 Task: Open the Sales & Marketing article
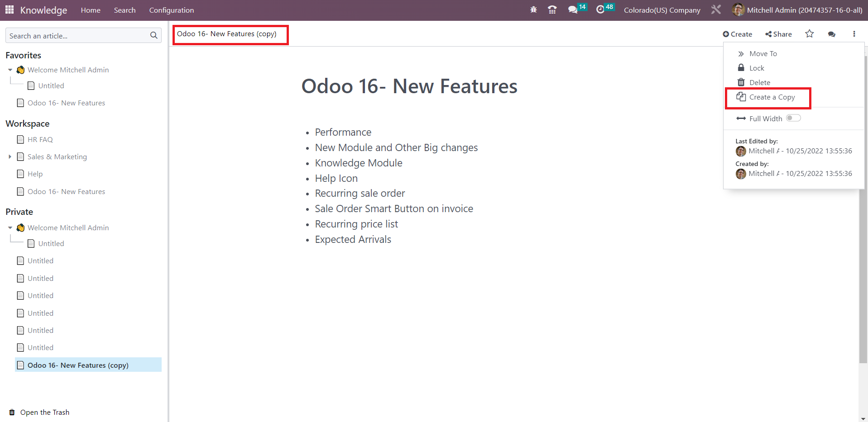click(57, 156)
